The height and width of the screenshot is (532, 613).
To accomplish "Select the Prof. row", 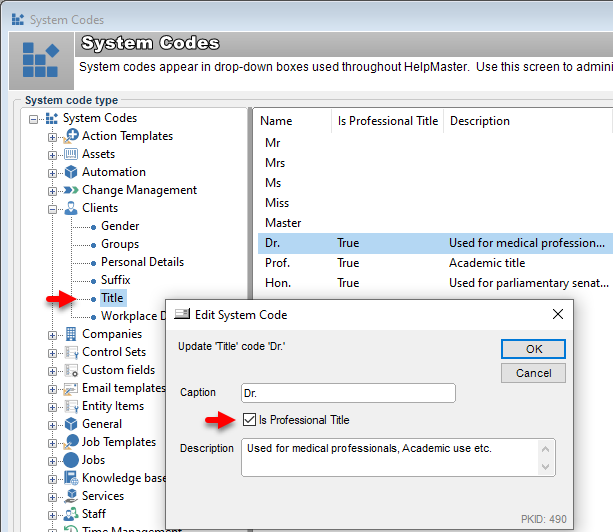I will pos(435,263).
